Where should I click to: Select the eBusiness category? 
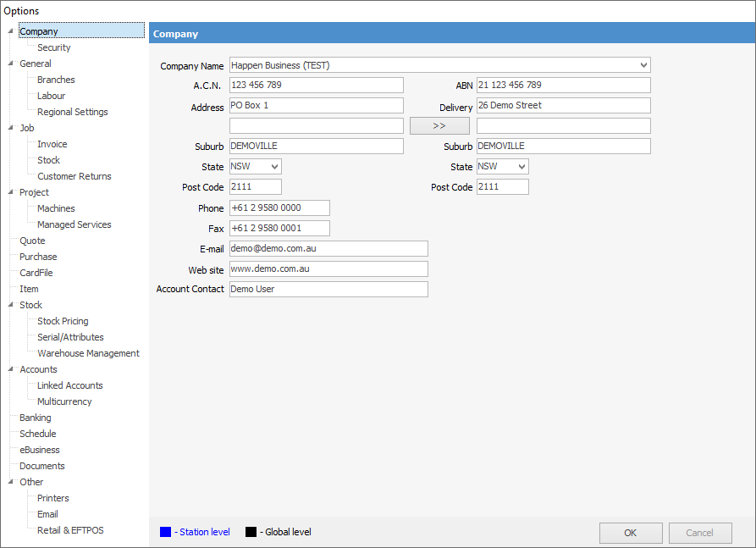[x=40, y=450]
